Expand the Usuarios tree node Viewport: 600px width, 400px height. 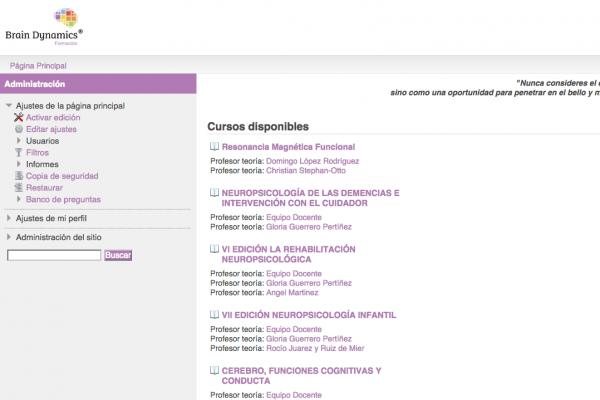point(19,141)
